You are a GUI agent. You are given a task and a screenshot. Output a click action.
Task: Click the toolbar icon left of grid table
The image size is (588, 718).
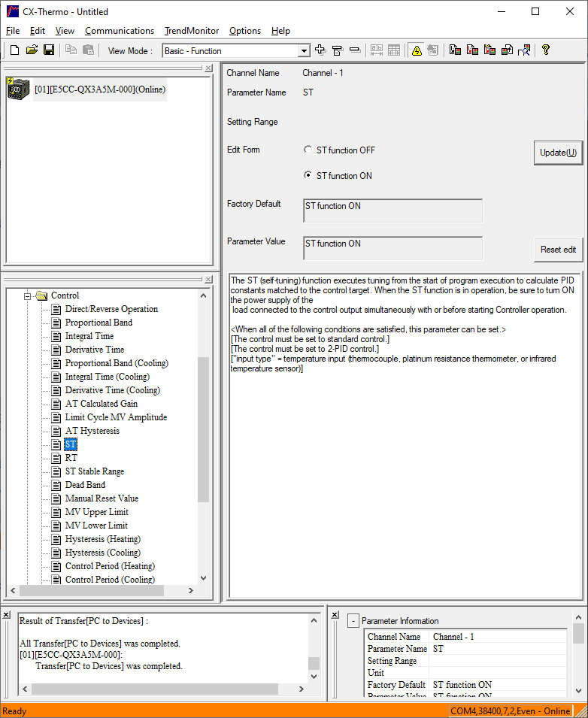(377, 50)
